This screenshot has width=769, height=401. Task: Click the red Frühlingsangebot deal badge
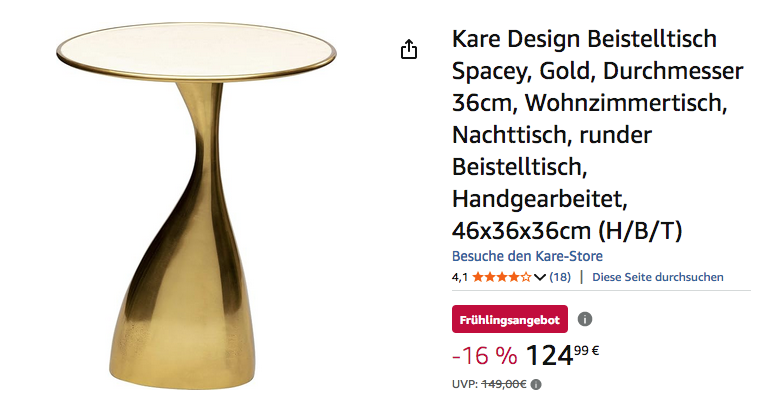point(510,319)
